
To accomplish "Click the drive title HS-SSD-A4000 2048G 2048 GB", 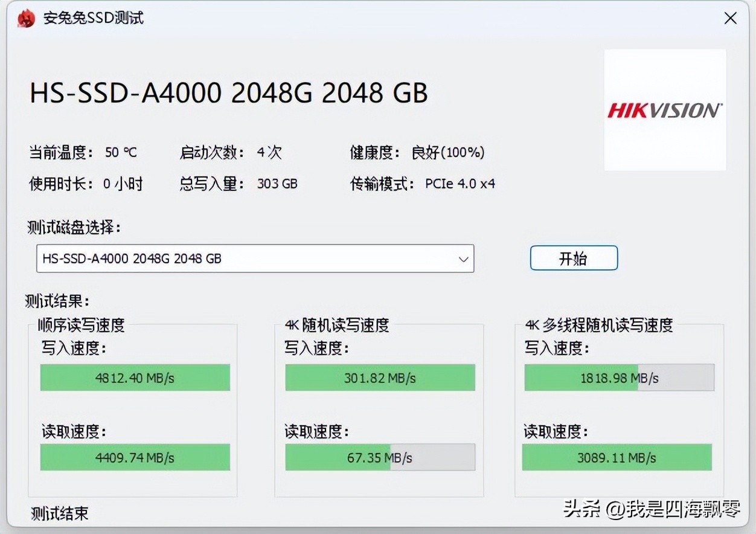I will [228, 94].
